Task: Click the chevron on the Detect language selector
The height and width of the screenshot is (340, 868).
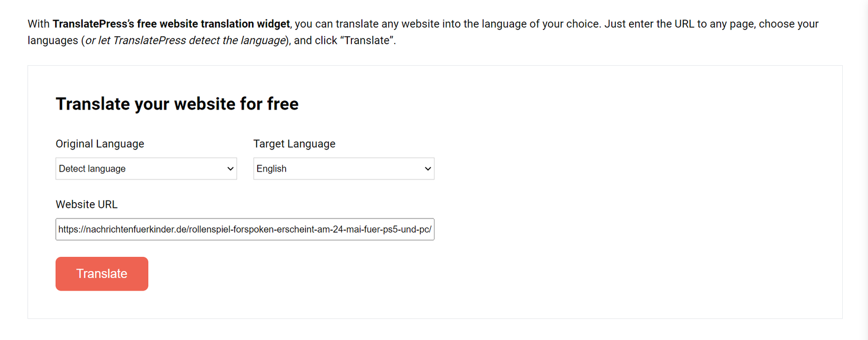Action: click(x=230, y=168)
